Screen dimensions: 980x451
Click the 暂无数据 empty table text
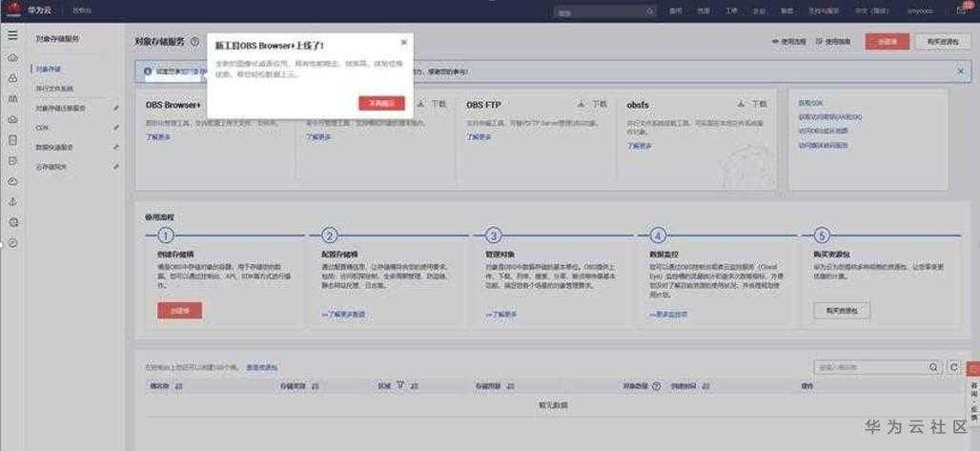(553, 405)
